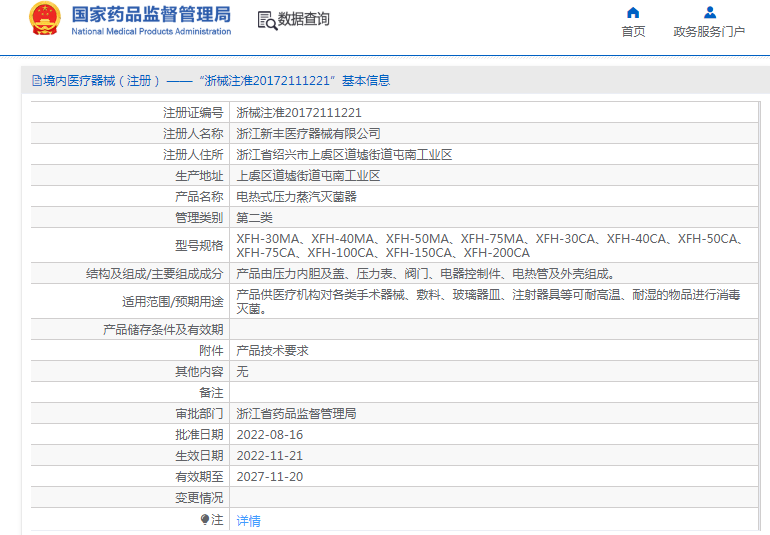The image size is (770, 535).
Task: Click the 政务服务门户 person icon
Action: point(710,12)
